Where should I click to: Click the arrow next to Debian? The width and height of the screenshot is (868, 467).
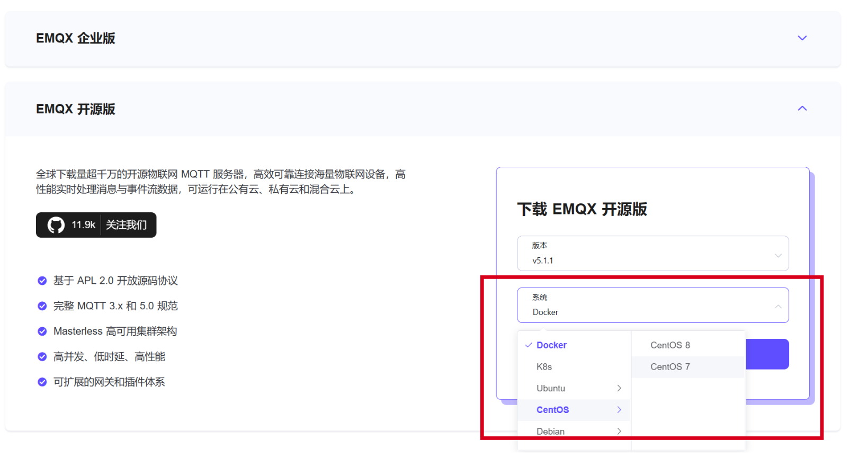pyautogui.click(x=619, y=432)
